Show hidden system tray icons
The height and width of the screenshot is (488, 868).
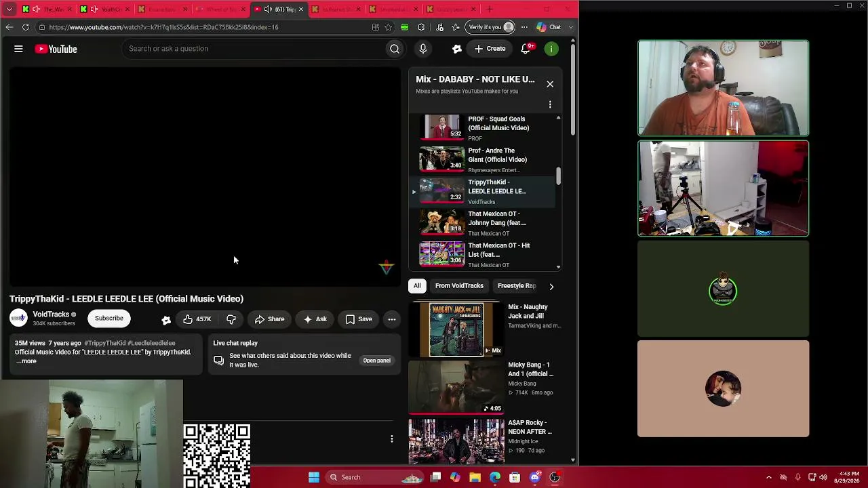click(x=768, y=477)
